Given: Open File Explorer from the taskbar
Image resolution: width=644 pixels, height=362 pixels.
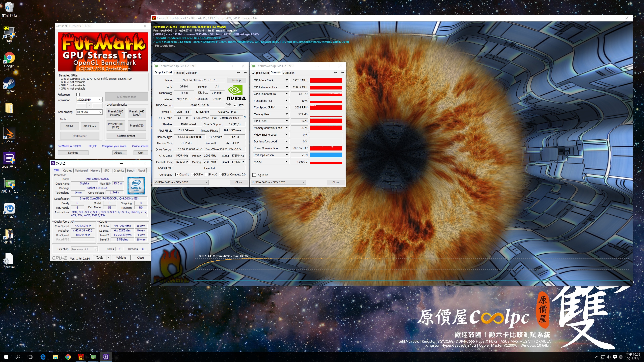Looking at the screenshot, I should click(x=56, y=357).
